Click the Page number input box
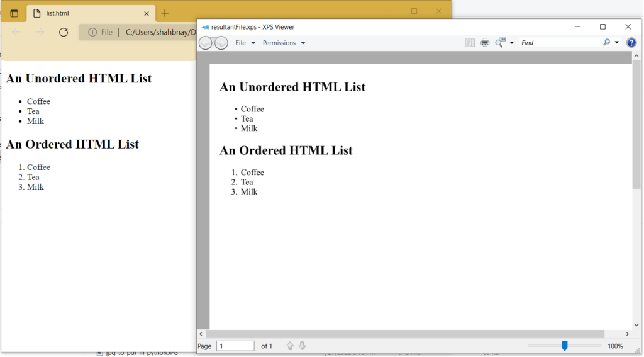The height and width of the screenshot is (357, 644). pyautogui.click(x=235, y=346)
